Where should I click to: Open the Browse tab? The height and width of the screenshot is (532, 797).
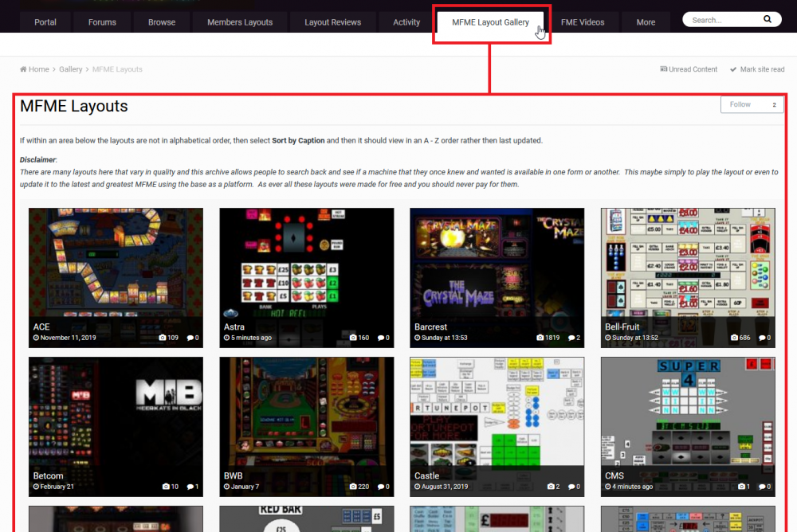tap(162, 22)
